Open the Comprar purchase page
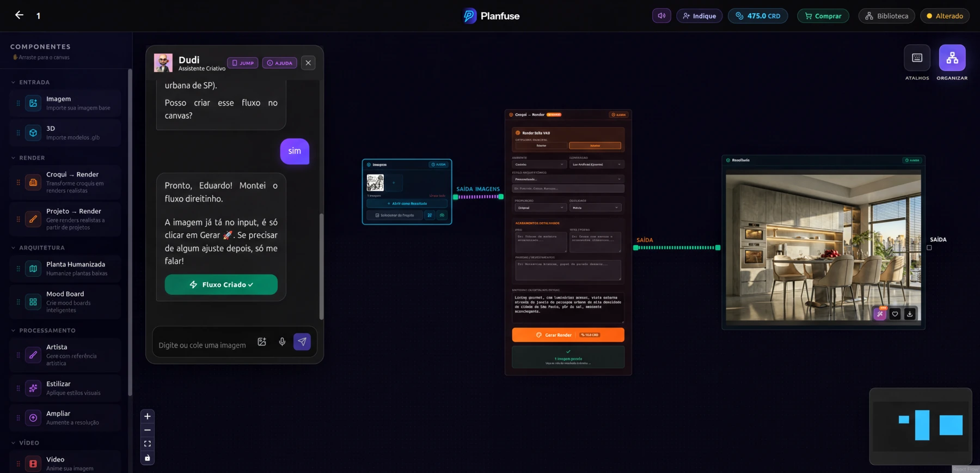 coord(823,16)
